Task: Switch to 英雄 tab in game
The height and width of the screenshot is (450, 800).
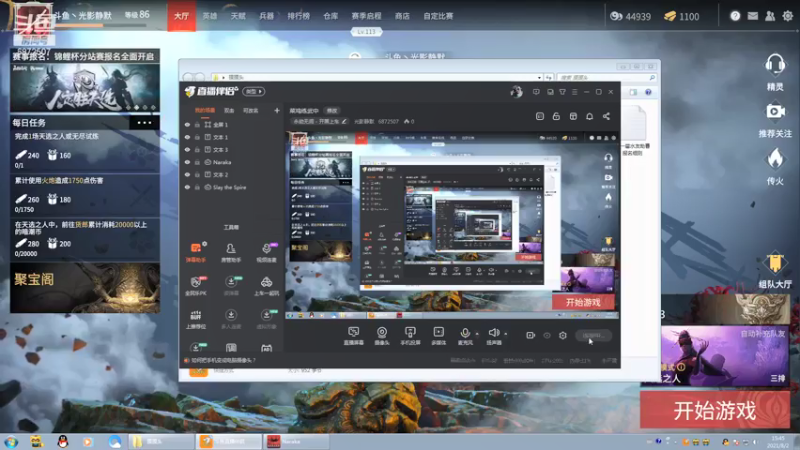Action: point(210,16)
